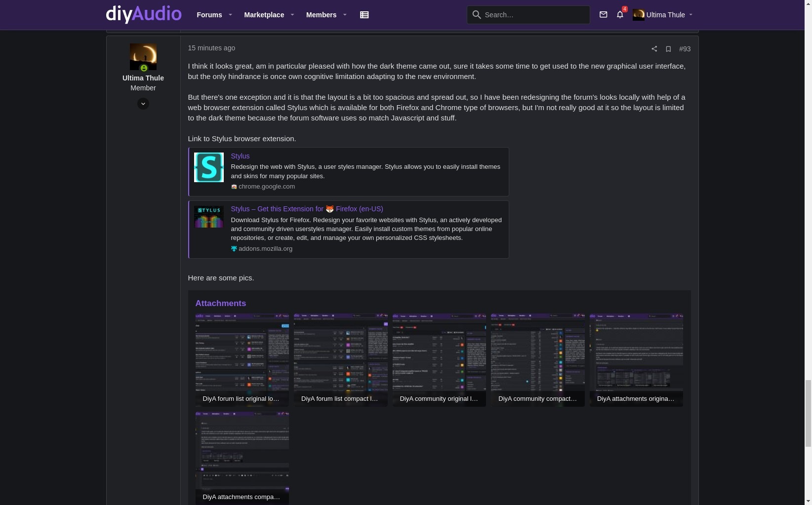The height and width of the screenshot is (505, 812).
Task: Share post #93 via share icon
Action: 654,49
